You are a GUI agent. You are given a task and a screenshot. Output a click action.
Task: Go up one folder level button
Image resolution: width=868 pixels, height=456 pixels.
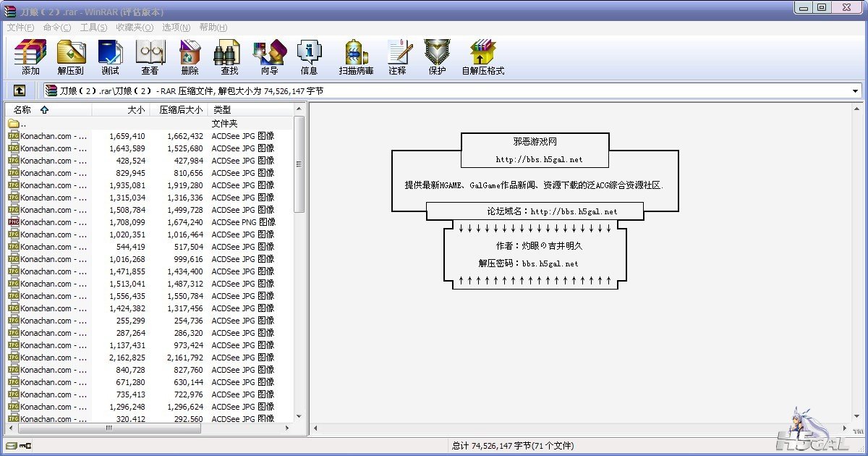point(20,91)
